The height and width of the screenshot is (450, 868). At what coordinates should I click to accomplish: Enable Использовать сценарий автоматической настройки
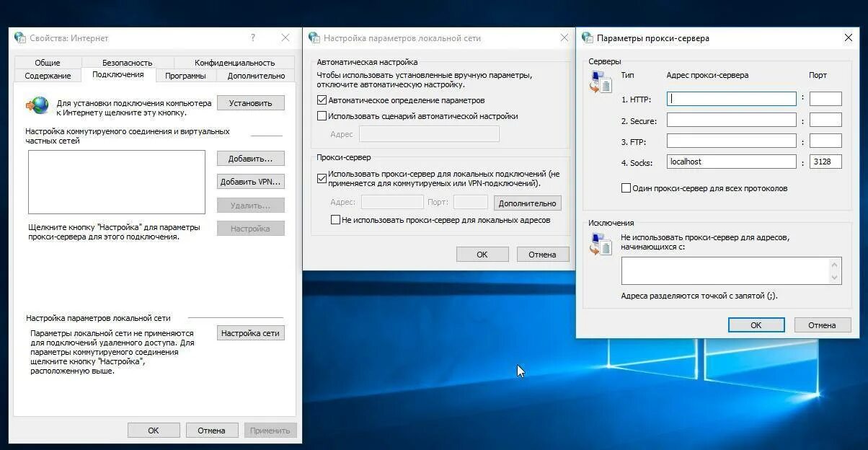(322, 116)
